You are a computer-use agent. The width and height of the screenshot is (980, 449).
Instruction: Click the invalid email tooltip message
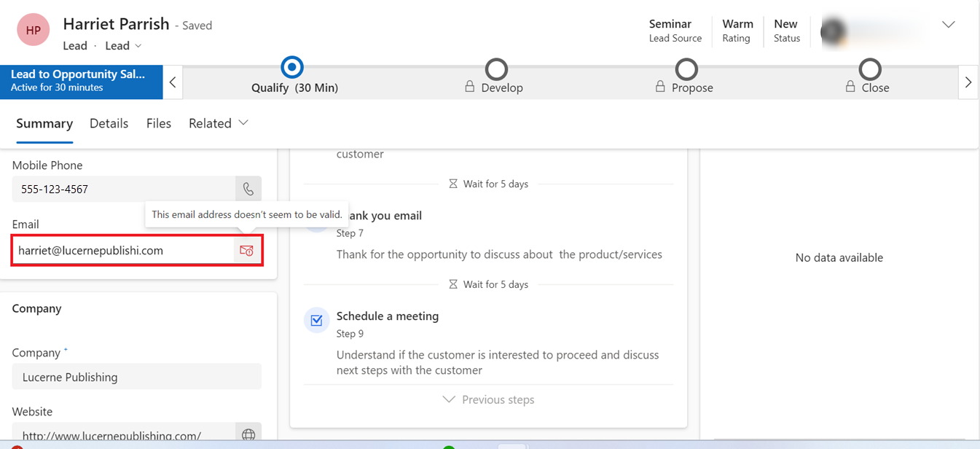(x=247, y=214)
